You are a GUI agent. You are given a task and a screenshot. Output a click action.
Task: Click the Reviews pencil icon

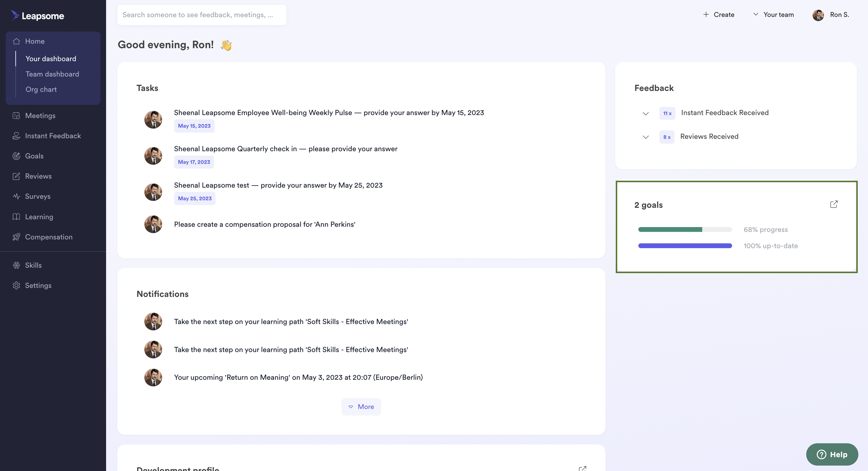point(16,176)
